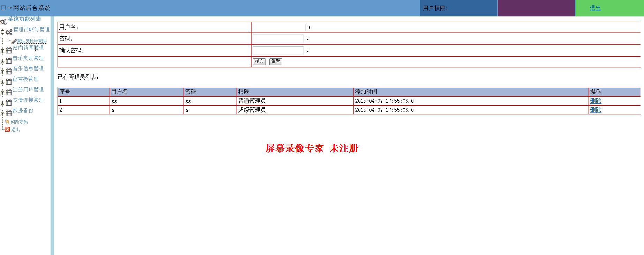Delete administrator gg via 删除 link
The height and width of the screenshot is (255, 644).
(596, 101)
